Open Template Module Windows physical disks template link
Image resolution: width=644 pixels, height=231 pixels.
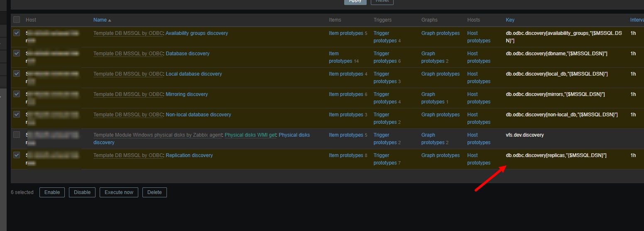coord(158,135)
